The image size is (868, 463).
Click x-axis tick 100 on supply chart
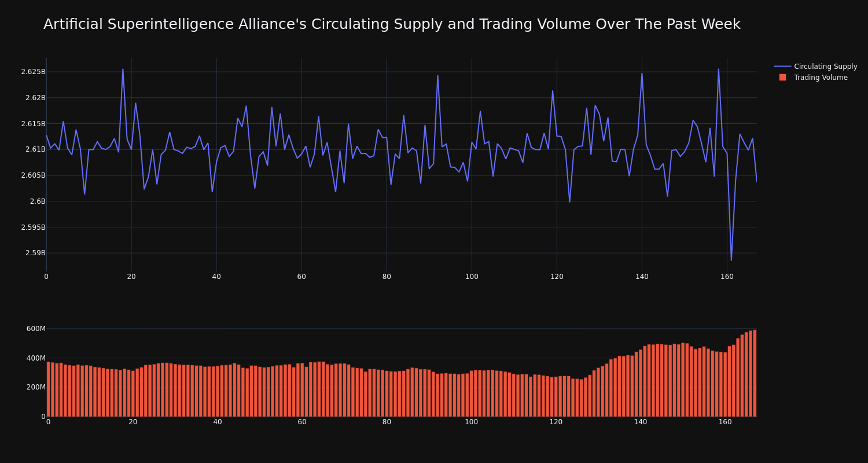pos(472,277)
